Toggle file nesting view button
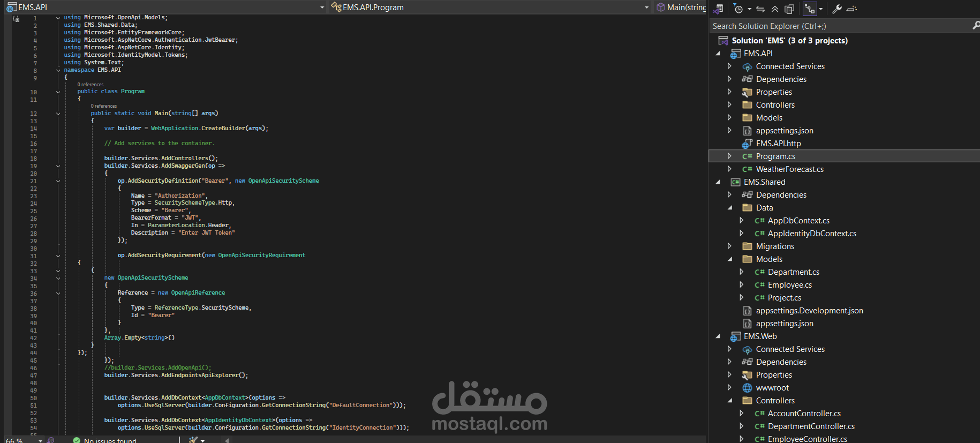This screenshot has width=980, height=443. [810, 9]
